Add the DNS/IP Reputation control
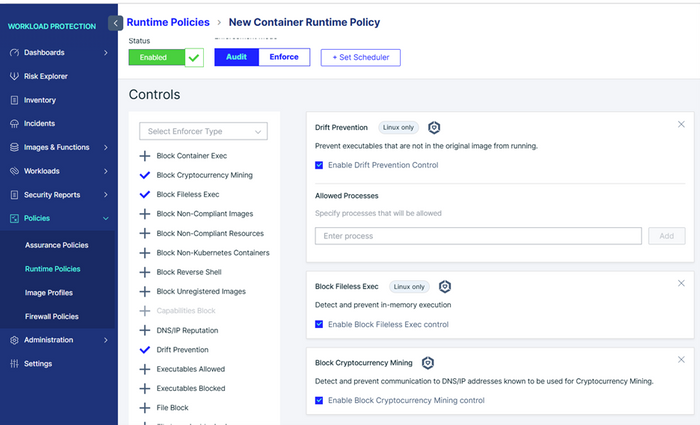Image resolution: width=700 pixels, height=425 pixels. [x=145, y=330]
